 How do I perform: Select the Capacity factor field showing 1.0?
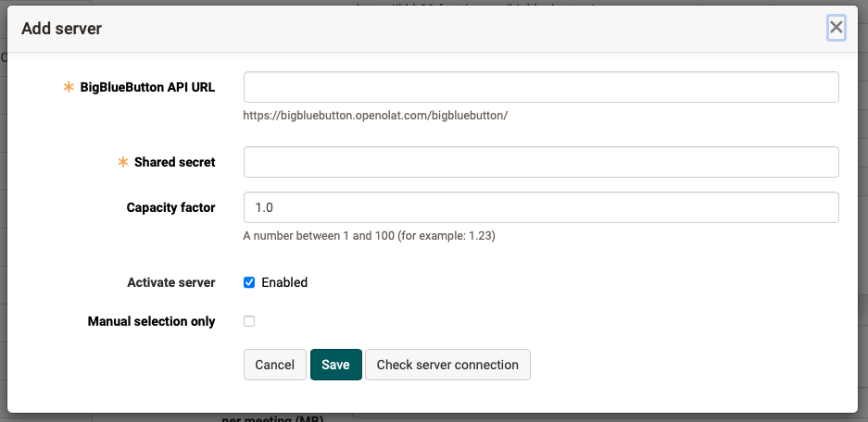tap(541, 207)
